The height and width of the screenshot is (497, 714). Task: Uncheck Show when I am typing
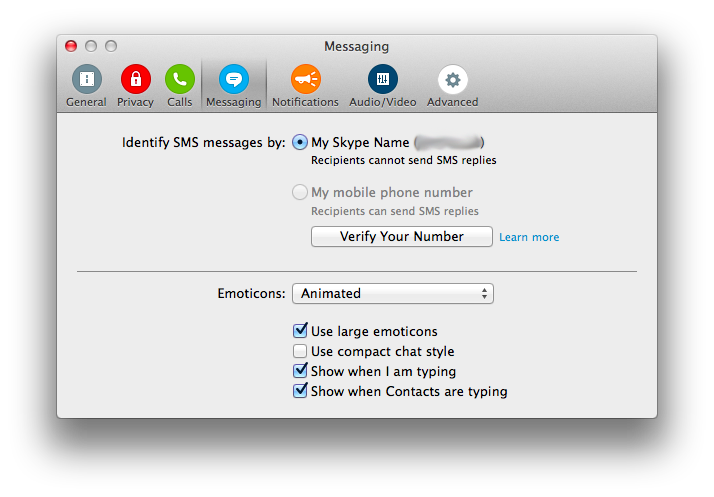point(300,371)
